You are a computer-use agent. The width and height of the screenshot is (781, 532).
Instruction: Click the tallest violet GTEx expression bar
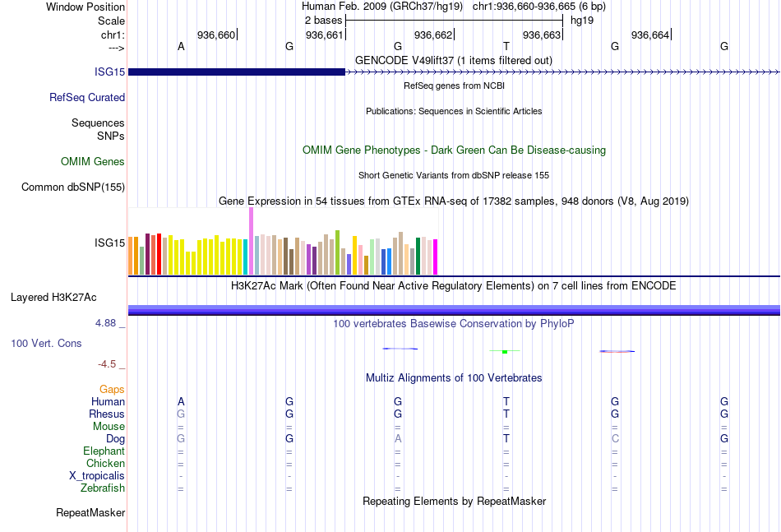point(251,241)
